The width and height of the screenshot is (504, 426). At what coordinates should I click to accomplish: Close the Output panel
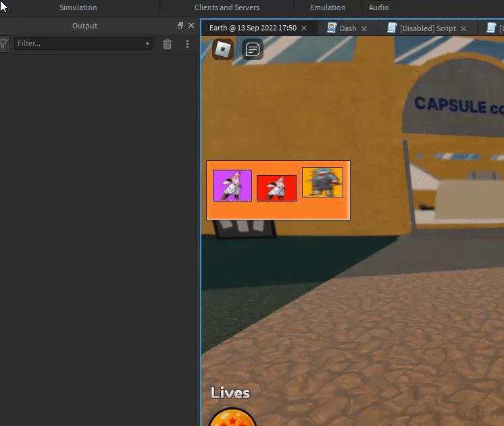tap(191, 26)
